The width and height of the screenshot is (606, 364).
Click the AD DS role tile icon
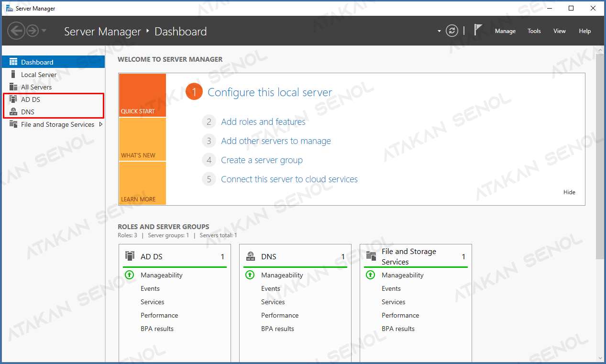tap(129, 256)
